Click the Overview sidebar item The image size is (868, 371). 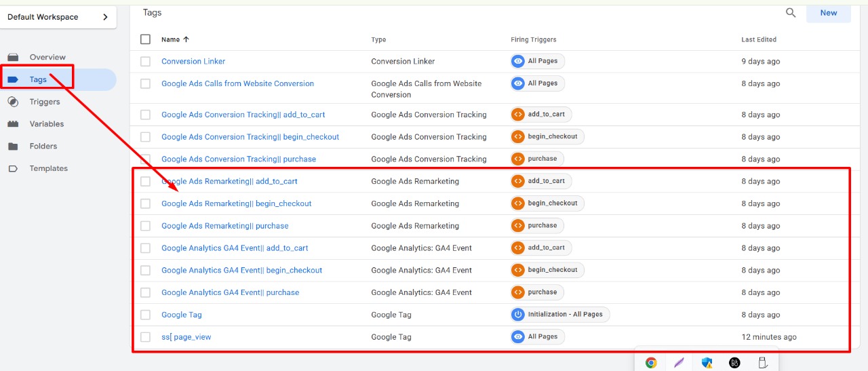(47, 58)
